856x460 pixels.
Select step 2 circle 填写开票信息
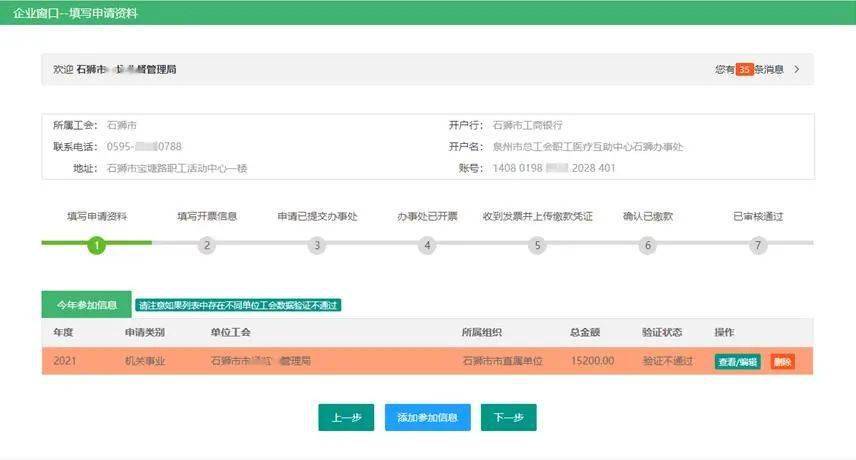207,245
